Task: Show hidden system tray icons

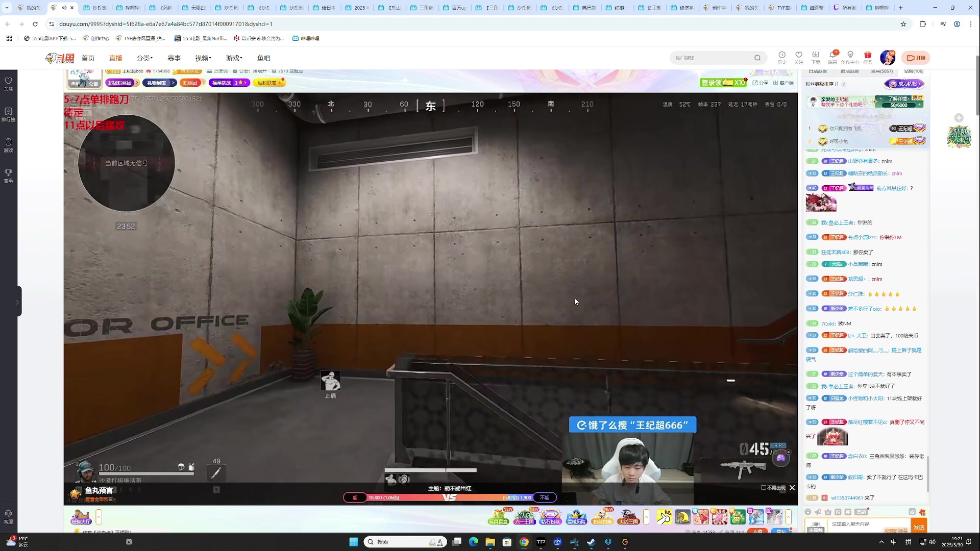Action: [x=881, y=542]
